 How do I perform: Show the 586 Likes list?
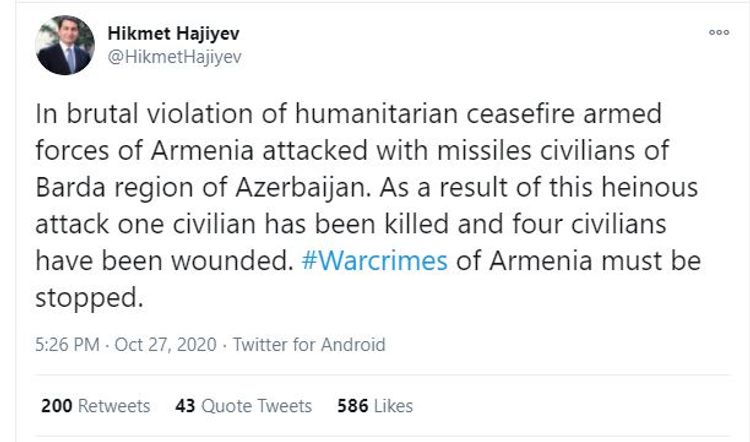point(374,406)
